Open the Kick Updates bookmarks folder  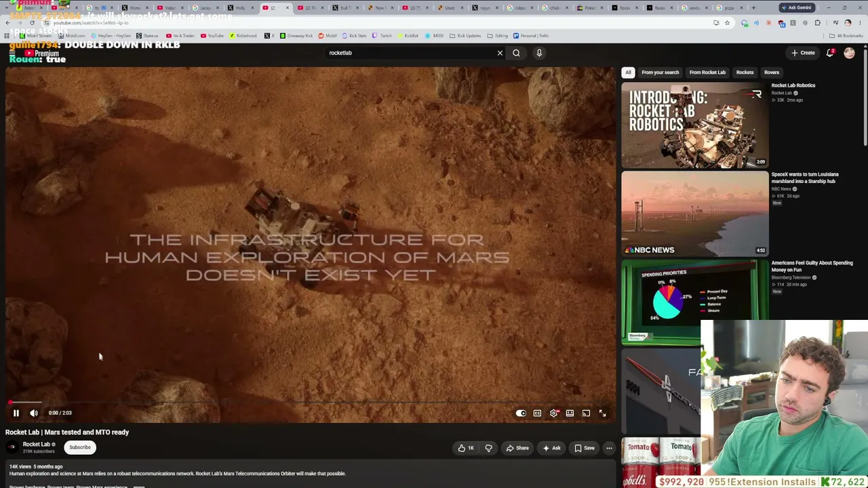465,36
